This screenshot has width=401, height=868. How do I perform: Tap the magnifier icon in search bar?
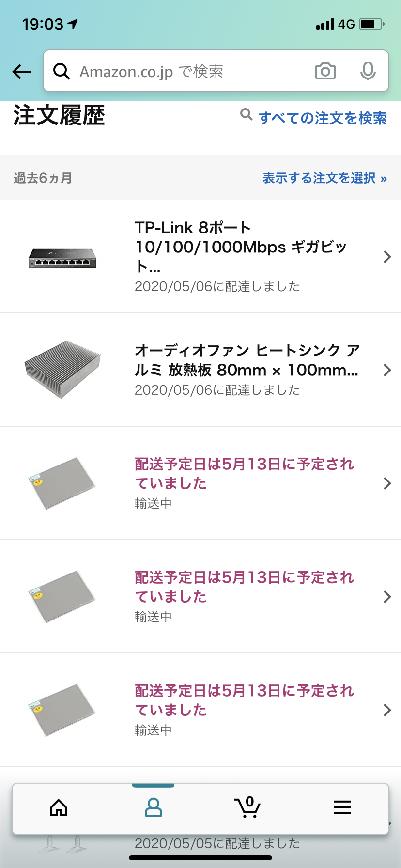(62, 71)
